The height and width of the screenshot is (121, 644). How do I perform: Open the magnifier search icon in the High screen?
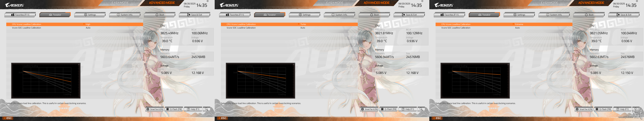click(207, 109)
